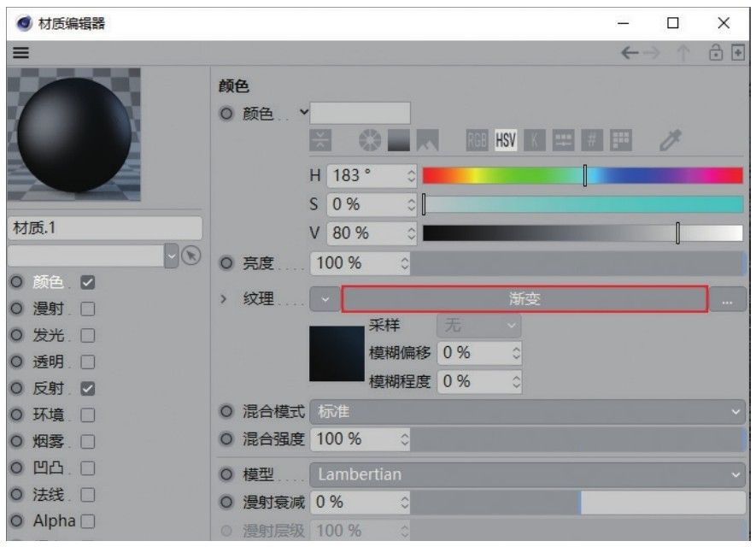The height and width of the screenshot is (547, 756).
Task: Toggle the lock icon in the top bar
Action: [x=716, y=52]
